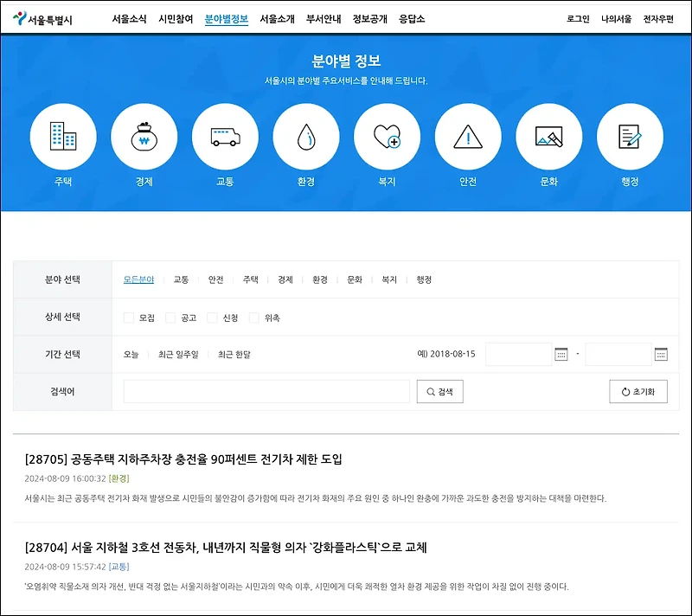
Task: Click the 안전 warning triangle icon
Action: (x=468, y=137)
